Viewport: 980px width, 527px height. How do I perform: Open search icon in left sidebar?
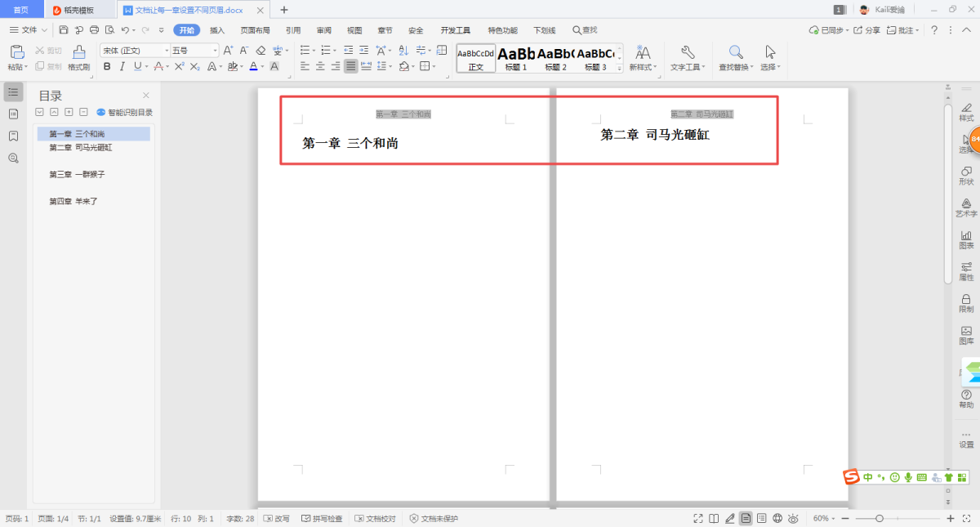(13, 158)
